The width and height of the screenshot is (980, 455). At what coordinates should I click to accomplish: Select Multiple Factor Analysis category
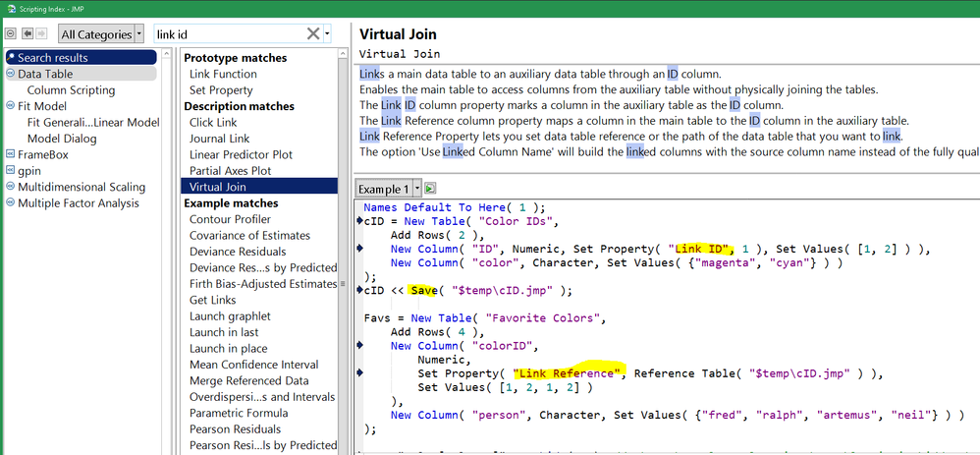[x=79, y=203]
